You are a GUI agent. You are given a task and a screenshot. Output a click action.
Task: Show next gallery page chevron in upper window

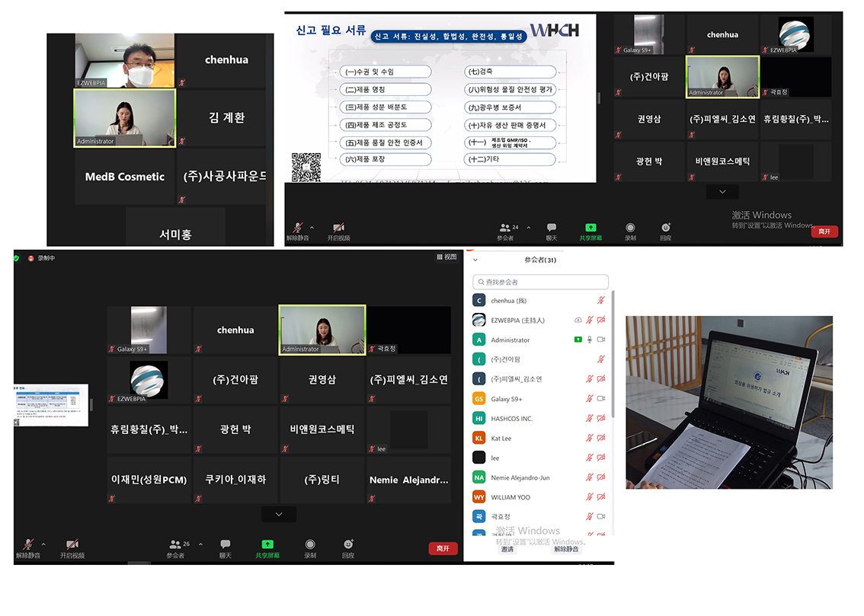[722, 192]
